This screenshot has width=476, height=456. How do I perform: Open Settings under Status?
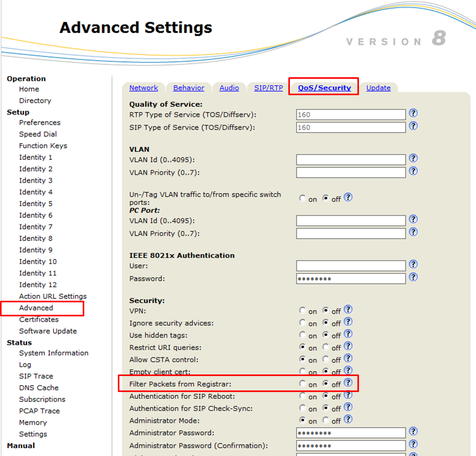pyautogui.click(x=33, y=434)
